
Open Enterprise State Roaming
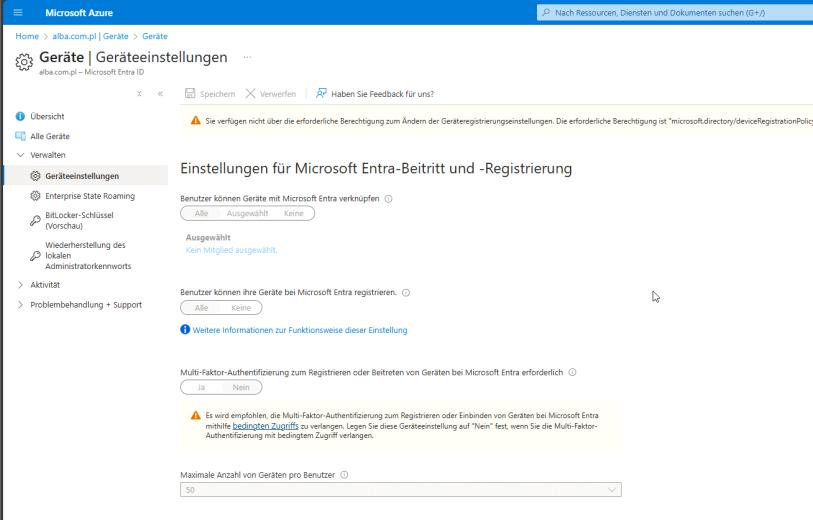pyautogui.click(x=90, y=196)
